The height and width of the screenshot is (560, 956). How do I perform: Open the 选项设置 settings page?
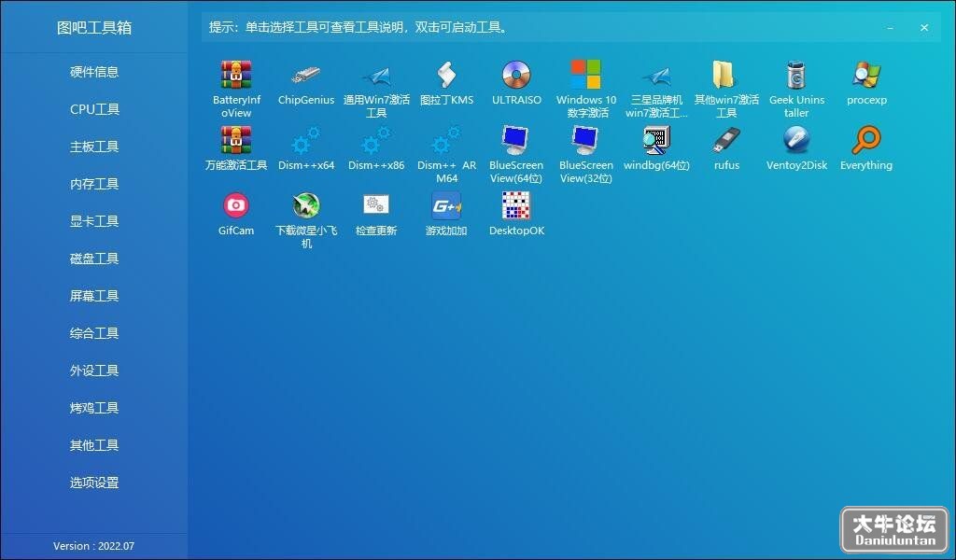click(94, 483)
